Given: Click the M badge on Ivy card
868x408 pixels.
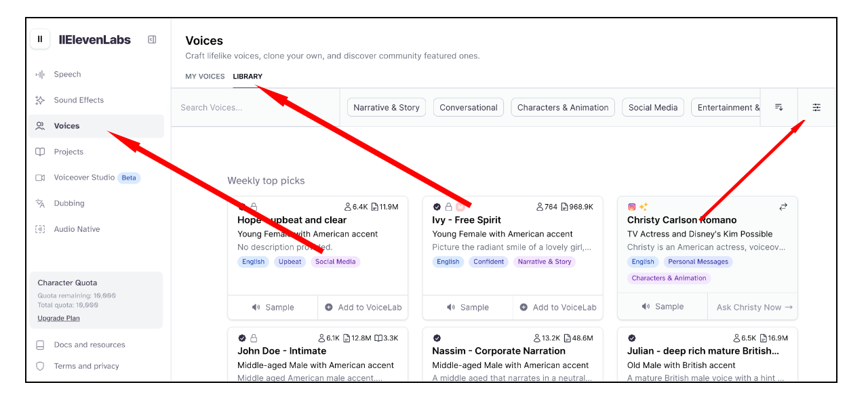Looking at the screenshot, I should [460, 207].
